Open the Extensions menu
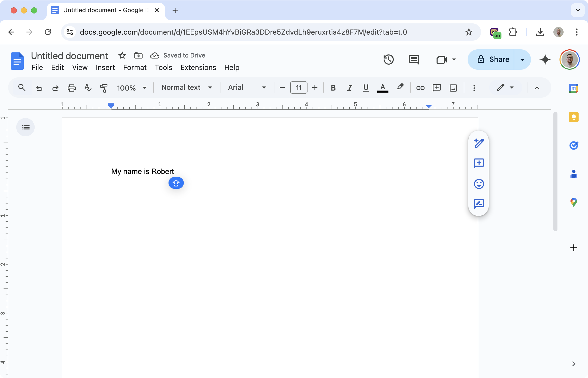This screenshot has height=378, width=588. 198,67
